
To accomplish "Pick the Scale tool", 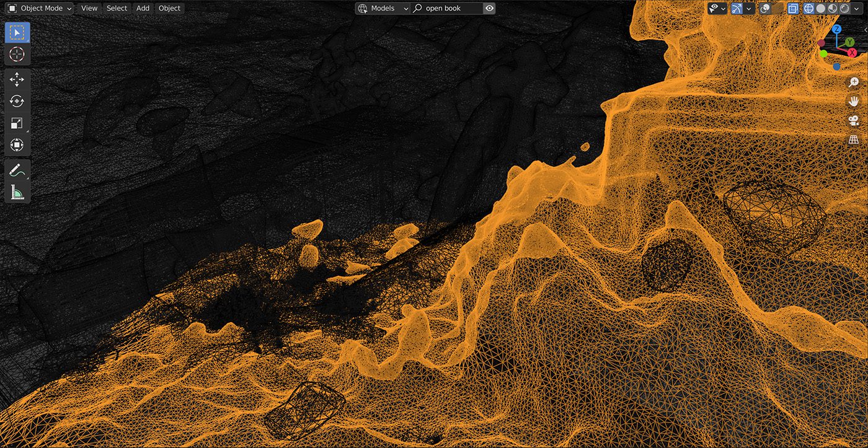I will point(17,123).
